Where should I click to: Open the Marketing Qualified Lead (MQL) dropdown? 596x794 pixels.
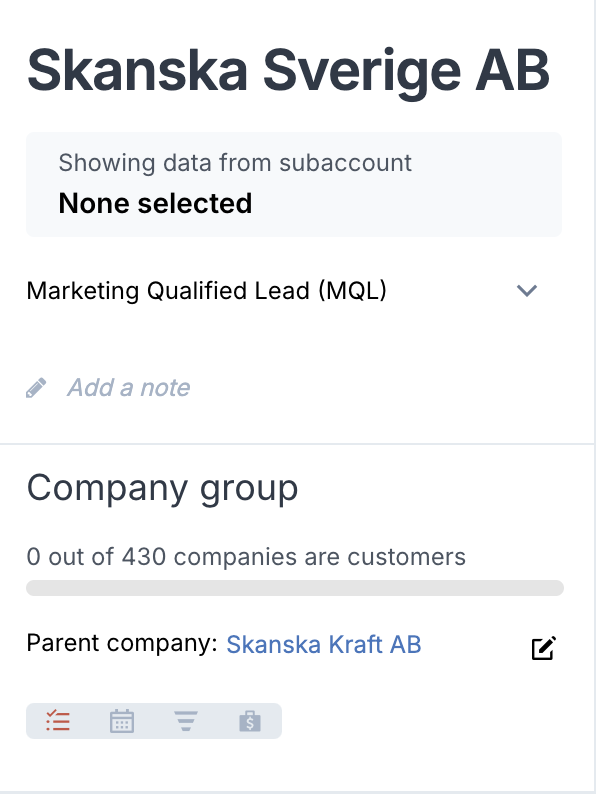283,291
